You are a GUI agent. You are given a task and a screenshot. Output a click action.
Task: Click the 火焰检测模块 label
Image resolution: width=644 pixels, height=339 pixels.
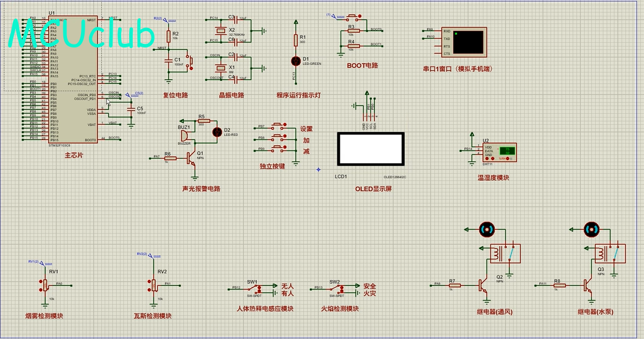click(x=340, y=309)
